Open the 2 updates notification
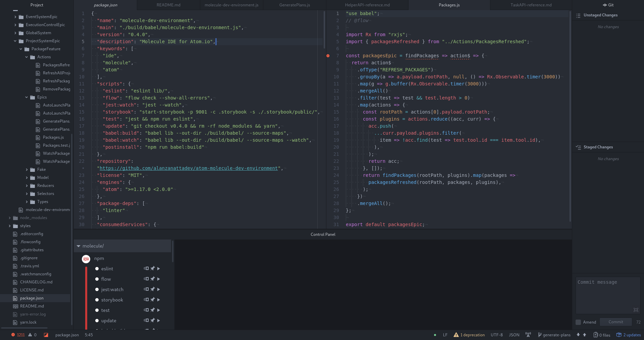 [x=629, y=335]
